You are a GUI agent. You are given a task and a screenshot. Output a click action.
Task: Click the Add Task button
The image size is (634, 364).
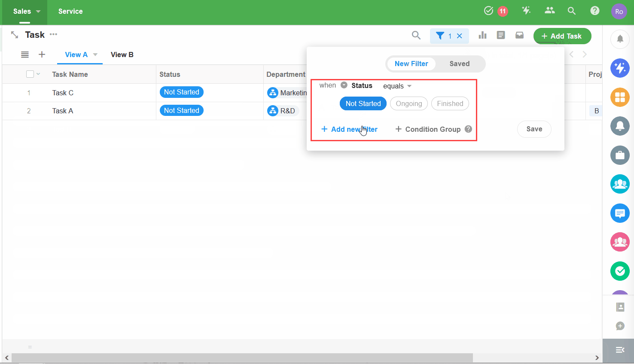pyautogui.click(x=562, y=36)
